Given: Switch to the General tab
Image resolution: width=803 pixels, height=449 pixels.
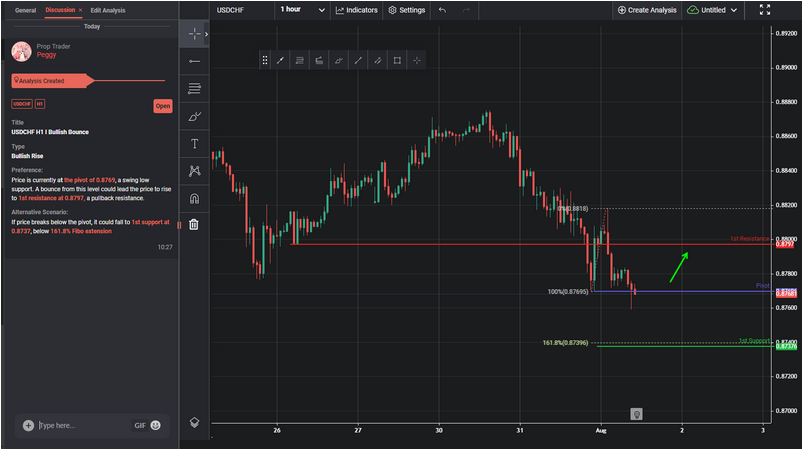Looking at the screenshot, I should coord(26,10).
